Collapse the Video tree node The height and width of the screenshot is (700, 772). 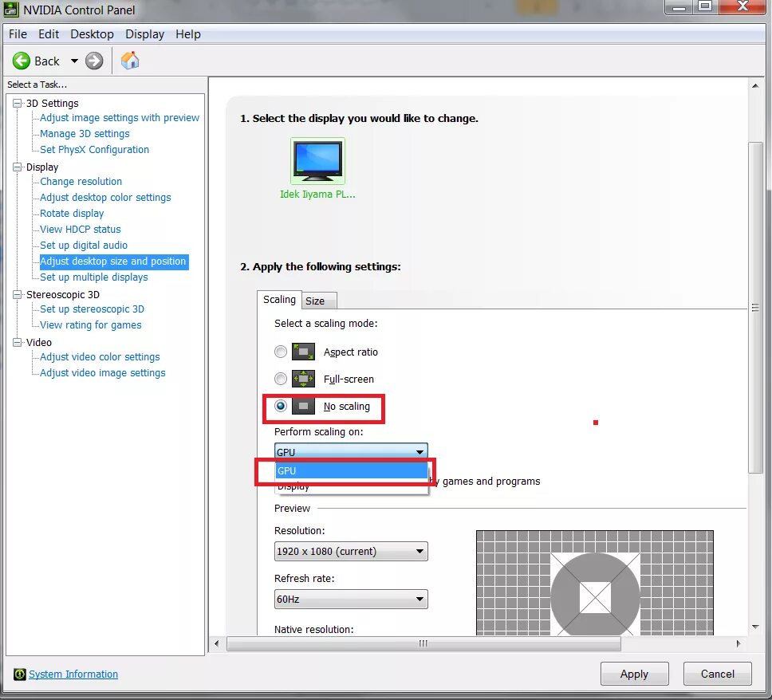coord(18,342)
